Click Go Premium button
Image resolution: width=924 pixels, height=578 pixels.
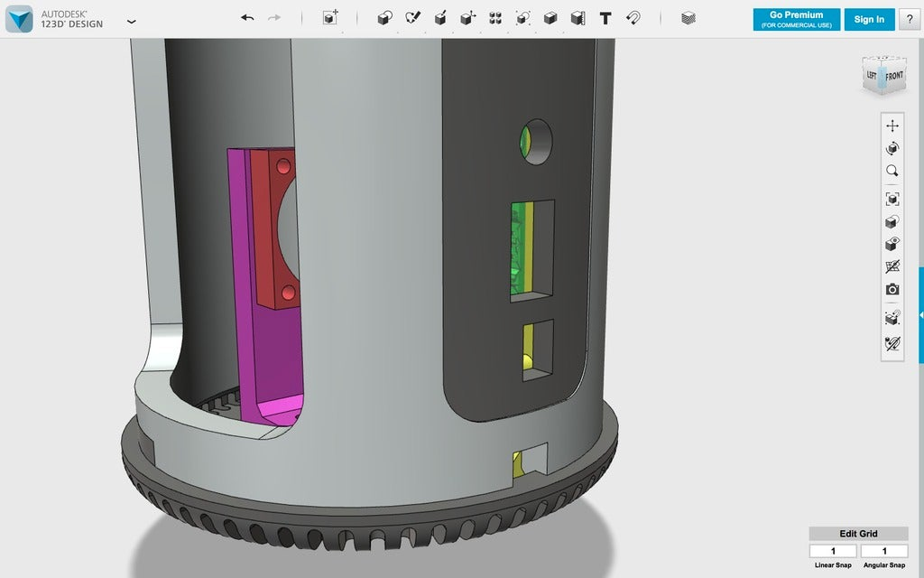tap(796, 20)
